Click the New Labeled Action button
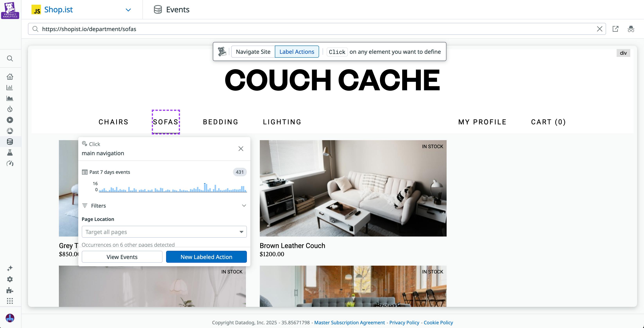The image size is (644, 328). click(x=206, y=256)
